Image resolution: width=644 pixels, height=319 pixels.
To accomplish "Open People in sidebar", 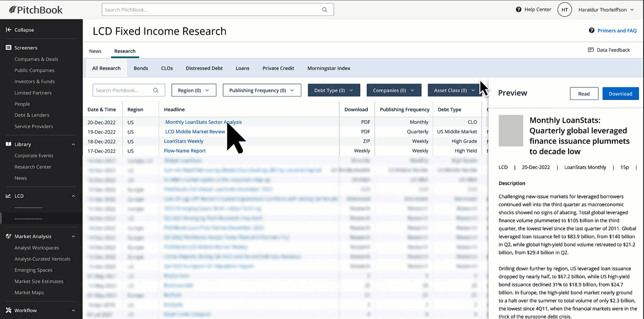I will pyautogui.click(x=22, y=104).
